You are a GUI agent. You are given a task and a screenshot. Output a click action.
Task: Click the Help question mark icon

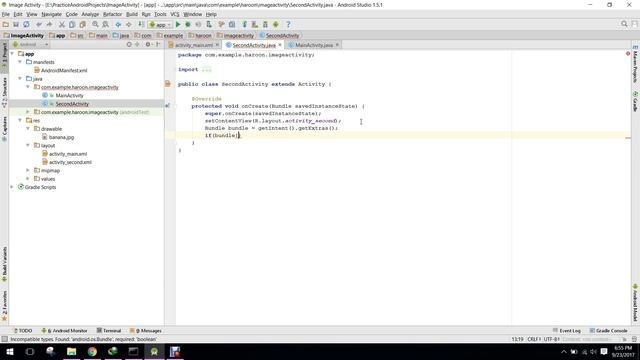tap(288, 24)
